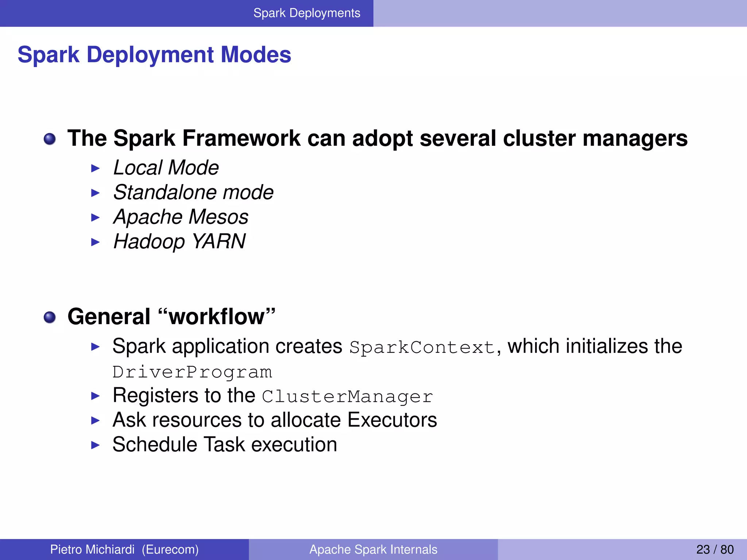747x560 pixels.
Task: Click the light purple header bar area
Action: tap(560, 13)
